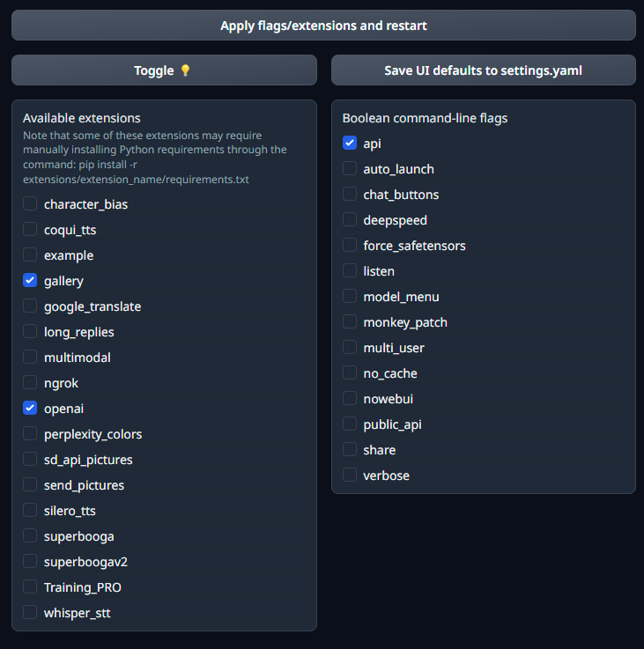Tick the sd_api_pictures checkbox
The height and width of the screenshot is (649, 644).
pyautogui.click(x=30, y=459)
